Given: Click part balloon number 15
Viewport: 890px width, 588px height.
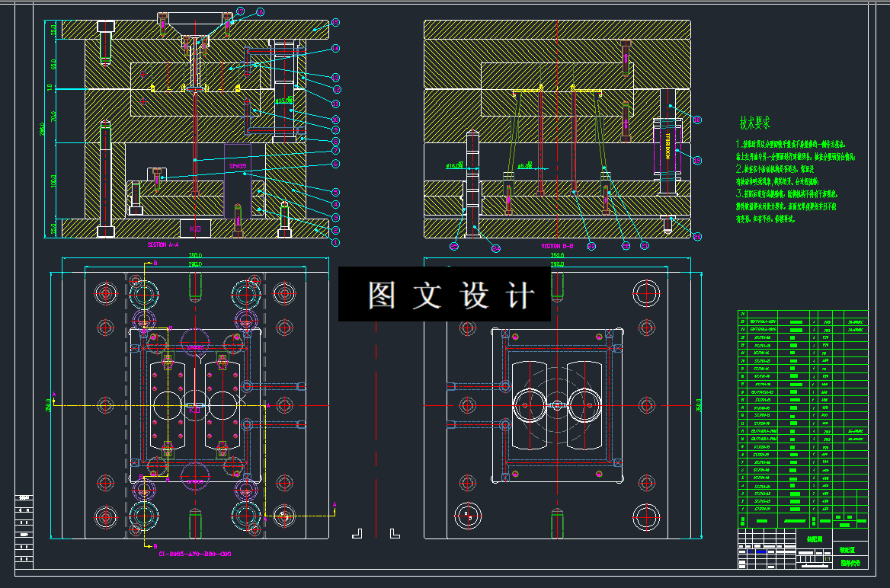Looking at the screenshot, I should click(x=335, y=23).
